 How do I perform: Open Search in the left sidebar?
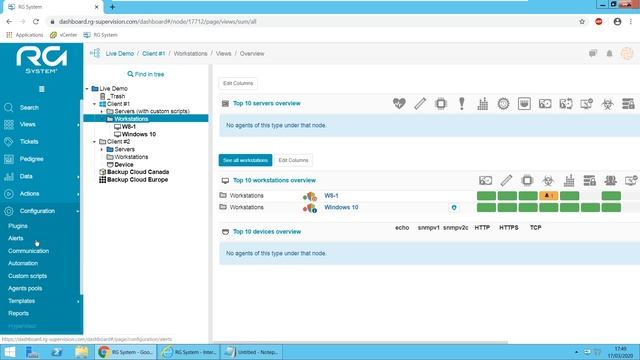coord(29,108)
